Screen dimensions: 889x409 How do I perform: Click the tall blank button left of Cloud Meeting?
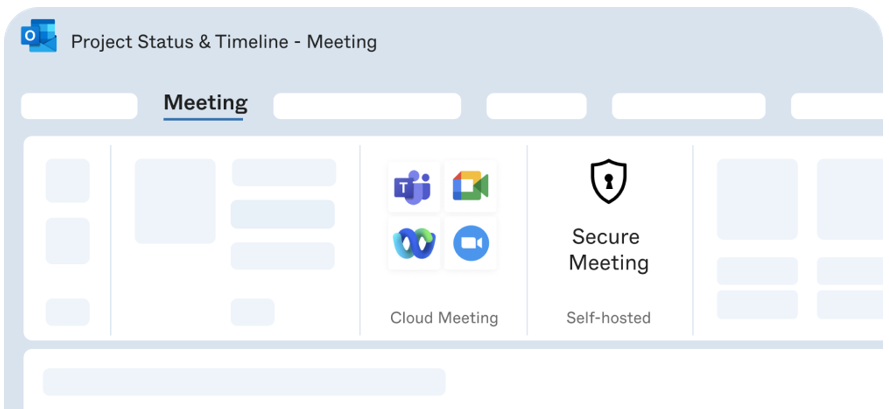175,200
